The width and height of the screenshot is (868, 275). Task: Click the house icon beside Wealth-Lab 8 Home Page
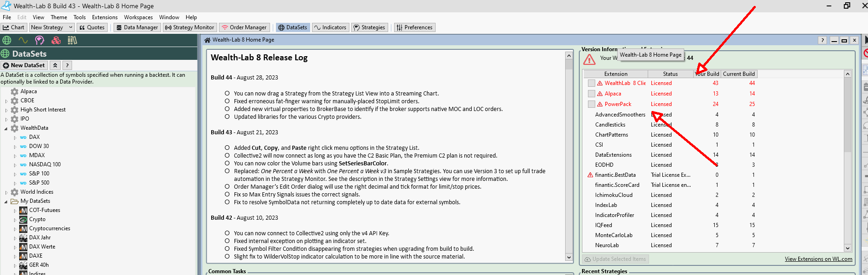208,40
